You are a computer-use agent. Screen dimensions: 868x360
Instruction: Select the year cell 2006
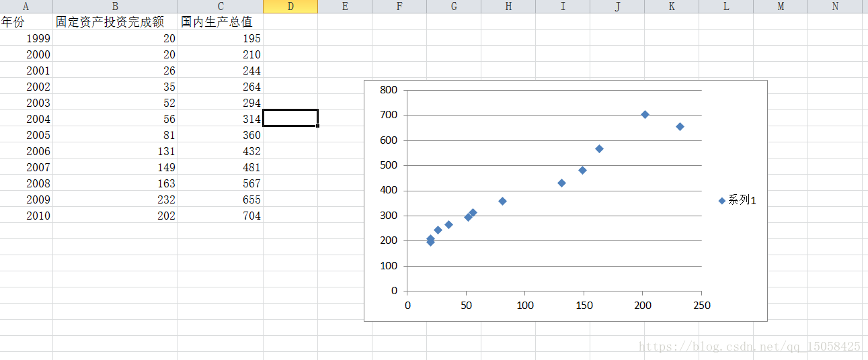coord(26,150)
